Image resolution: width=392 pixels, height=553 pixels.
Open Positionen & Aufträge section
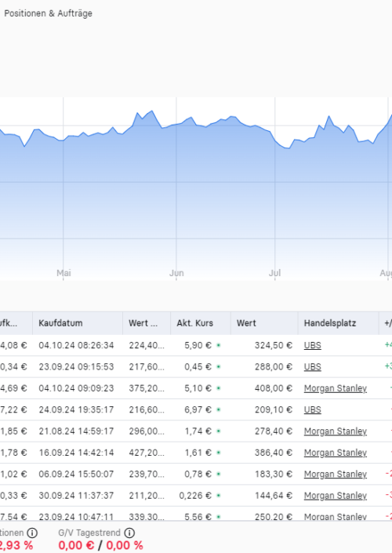point(49,13)
